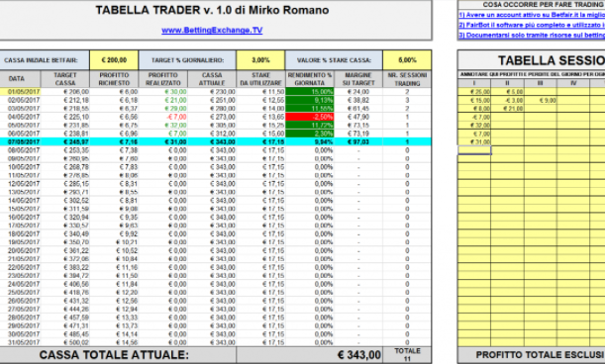Select the € 320,94 target cassa cell
The height and width of the screenshot is (364, 605).
[64, 217]
